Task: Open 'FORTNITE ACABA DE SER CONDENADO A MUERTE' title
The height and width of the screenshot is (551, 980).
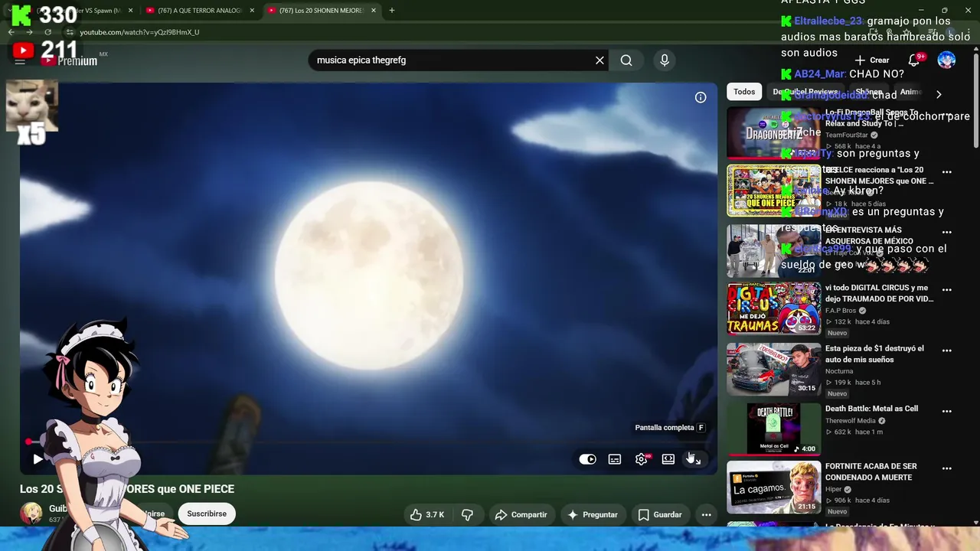Action: (x=871, y=471)
